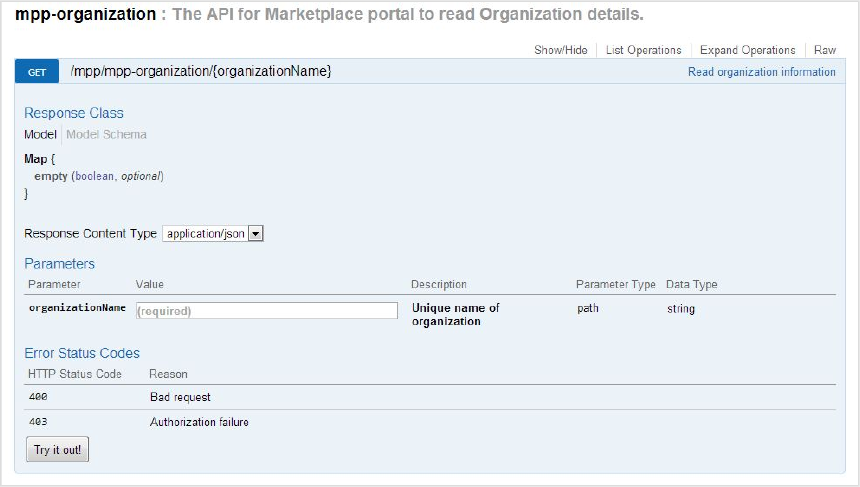
Task: Switch to the Model Schema tab
Action: point(106,134)
